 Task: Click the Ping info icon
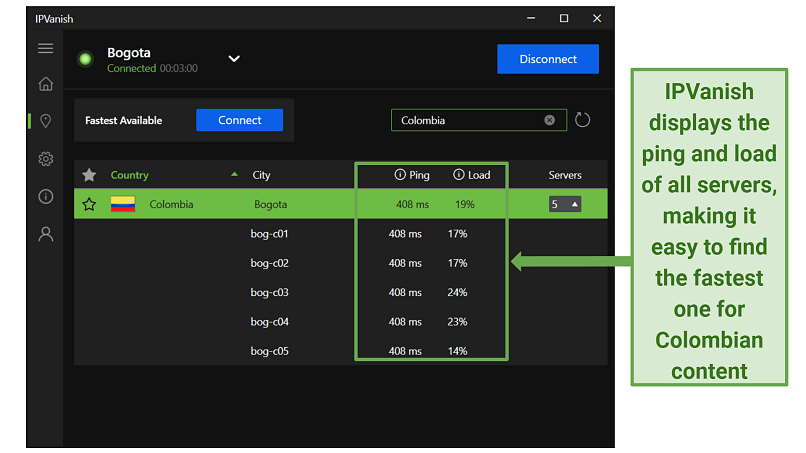click(400, 175)
